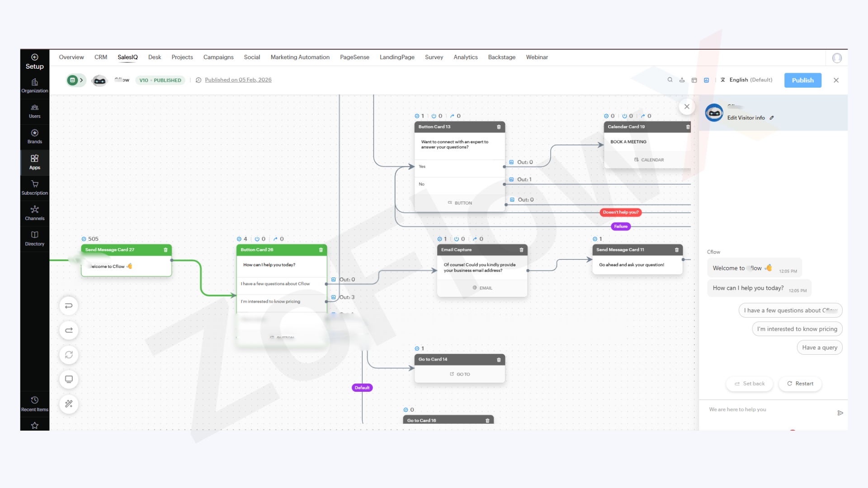Open the layout template icon in the toolbar
The image size is (868, 488).
[x=694, y=80]
